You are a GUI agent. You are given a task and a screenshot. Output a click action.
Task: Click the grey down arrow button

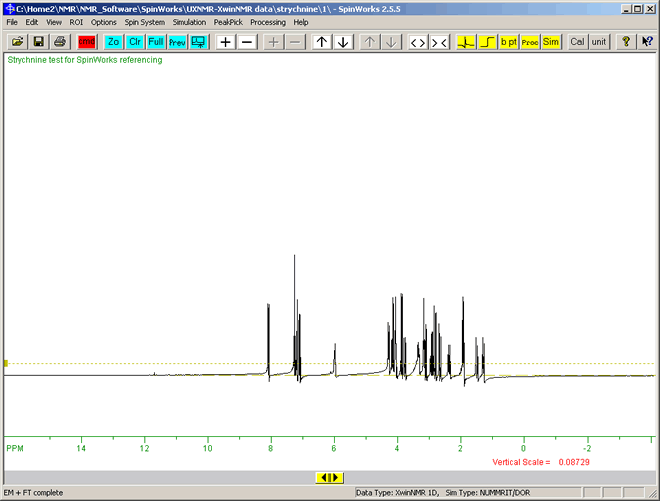(391, 42)
